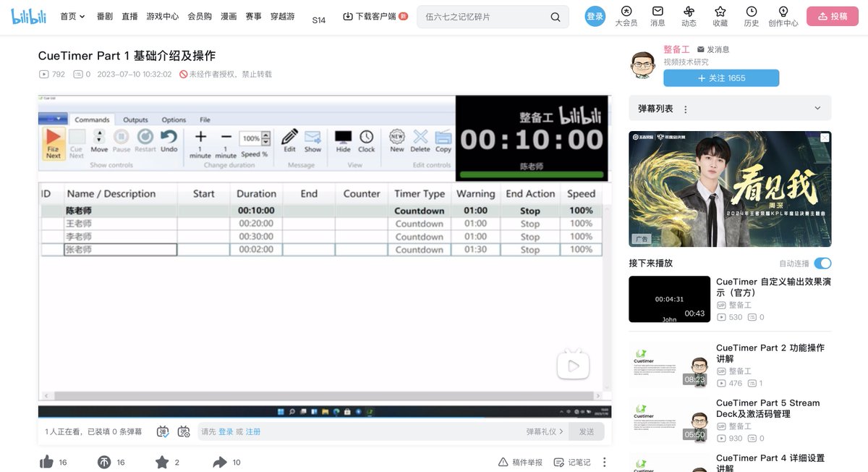The image size is (868, 472).
Task: Open title CueTimer 自定义输出效果演示（官方）
Action: point(773,287)
